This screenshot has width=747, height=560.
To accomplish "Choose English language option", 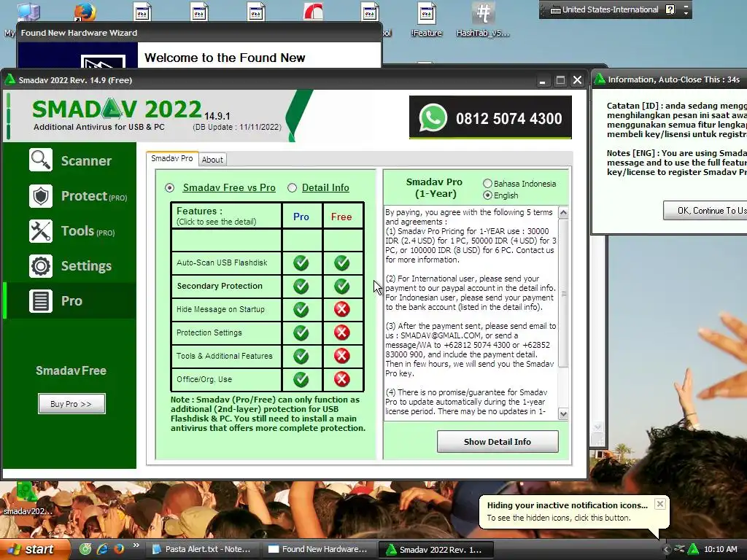I will coord(487,195).
